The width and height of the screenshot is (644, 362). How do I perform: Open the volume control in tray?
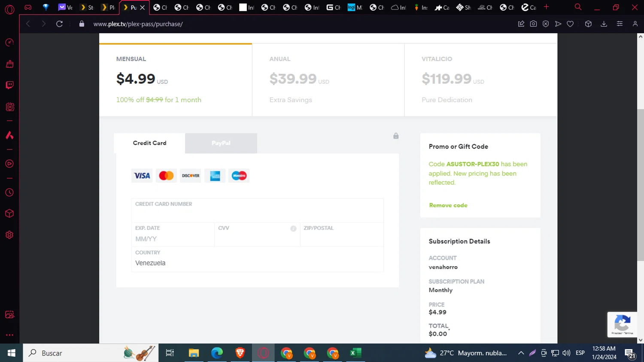tap(566, 353)
